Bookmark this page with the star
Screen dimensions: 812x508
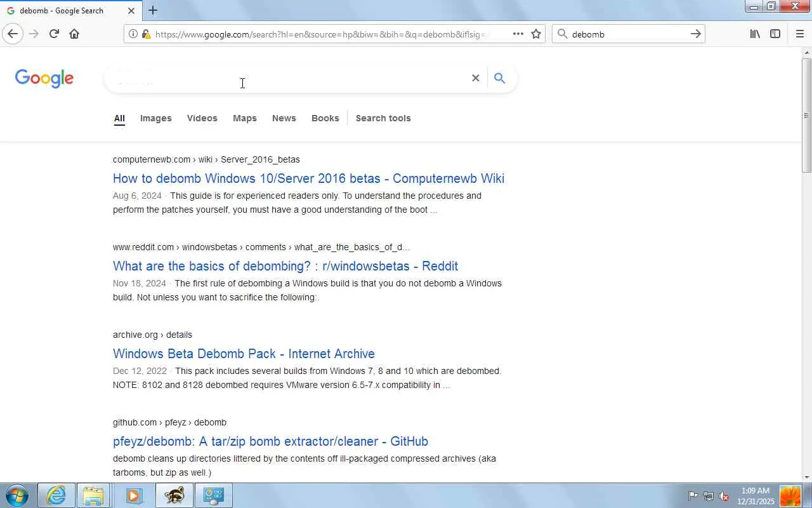point(536,34)
